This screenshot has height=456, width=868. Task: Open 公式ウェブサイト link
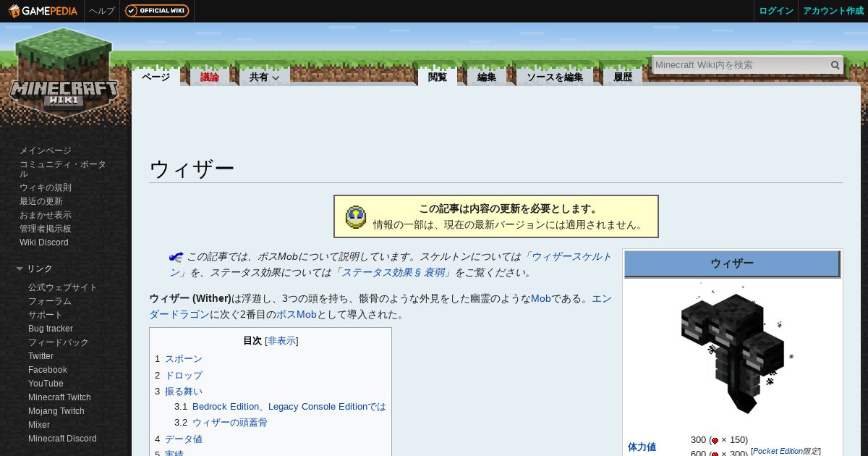63,287
